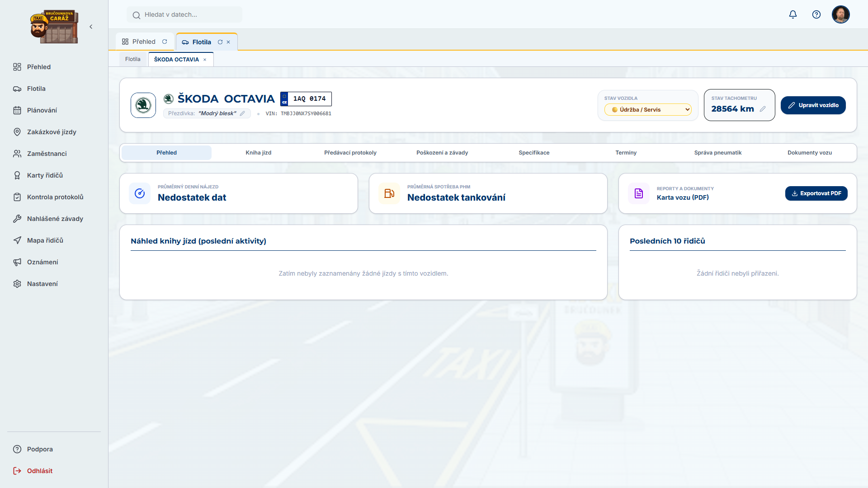This screenshot has height=488, width=868.
Task: Click the large Škoda logo badge
Action: [x=143, y=105]
